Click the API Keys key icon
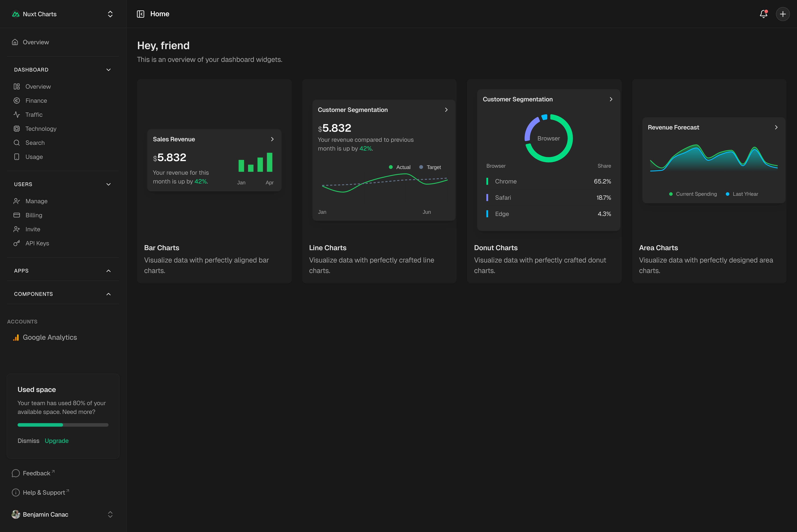Image resolution: width=797 pixels, height=532 pixels. tap(17, 243)
